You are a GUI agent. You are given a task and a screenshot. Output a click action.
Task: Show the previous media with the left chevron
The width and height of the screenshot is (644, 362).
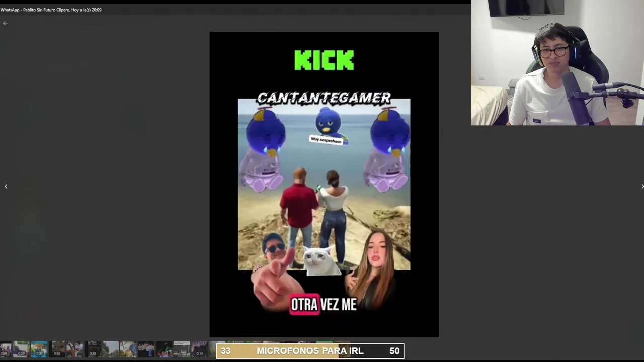(6, 186)
